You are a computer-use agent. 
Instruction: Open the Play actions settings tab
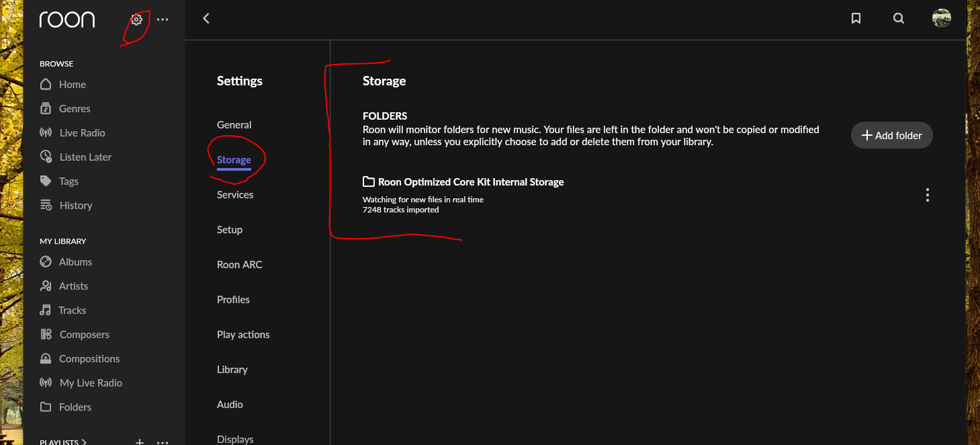tap(243, 335)
